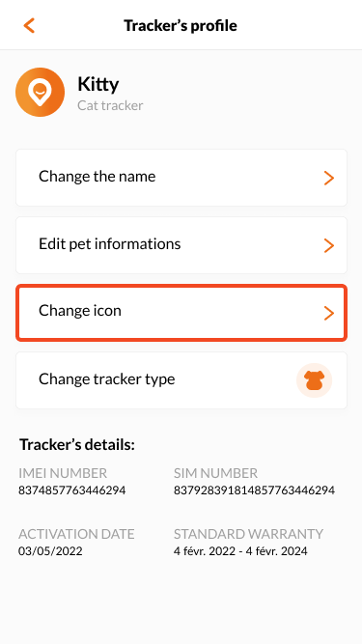The height and width of the screenshot is (644, 362).
Task: Tap the orange pet type icon
Action: coord(314,380)
